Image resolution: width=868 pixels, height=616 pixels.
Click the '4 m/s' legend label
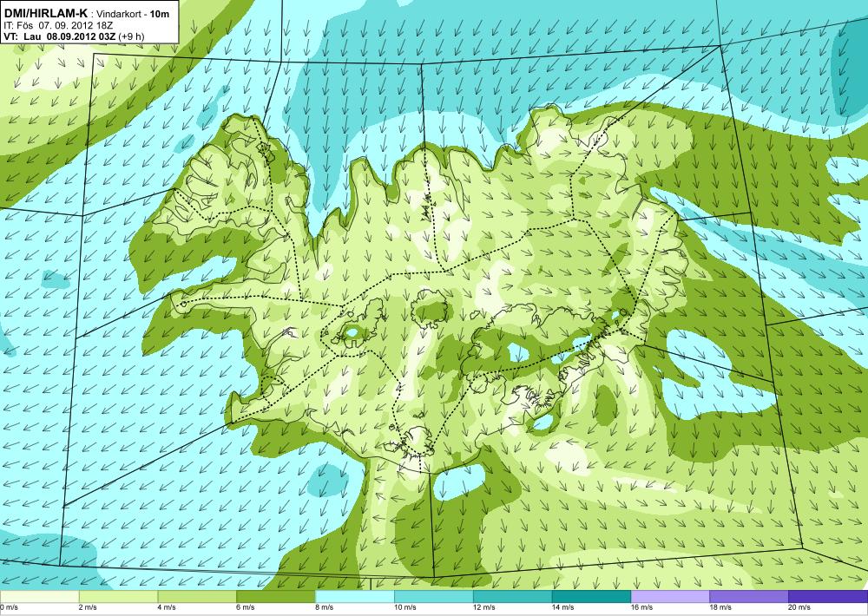coord(168,607)
